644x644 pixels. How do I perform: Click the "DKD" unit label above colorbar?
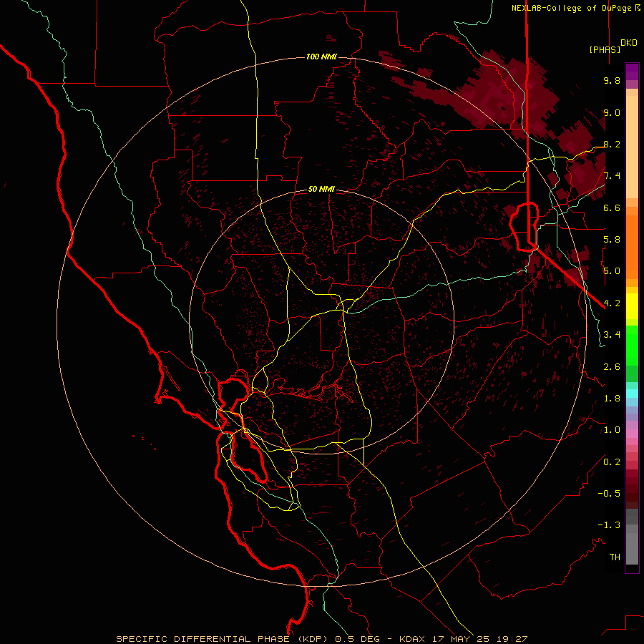coord(629,42)
